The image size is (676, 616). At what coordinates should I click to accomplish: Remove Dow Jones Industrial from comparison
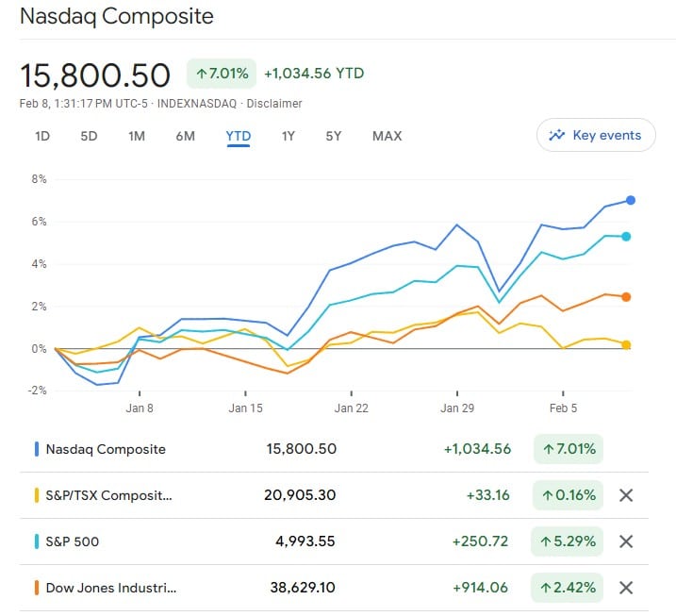tap(626, 588)
